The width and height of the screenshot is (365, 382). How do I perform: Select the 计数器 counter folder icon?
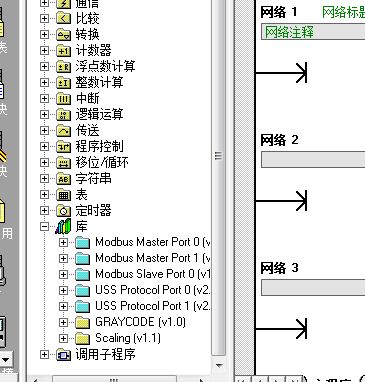63,50
